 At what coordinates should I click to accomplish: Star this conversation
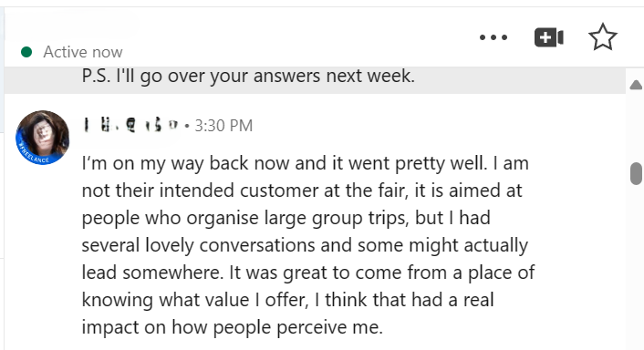(x=603, y=37)
